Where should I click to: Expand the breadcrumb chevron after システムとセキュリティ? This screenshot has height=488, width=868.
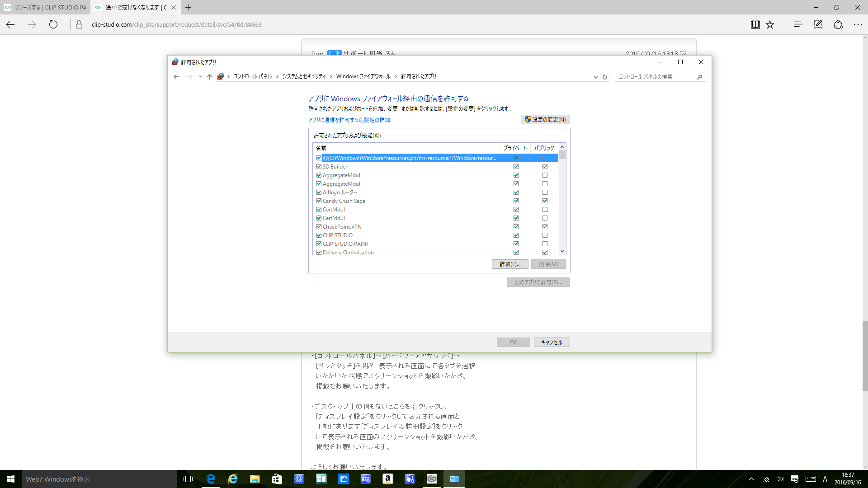point(331,77)
